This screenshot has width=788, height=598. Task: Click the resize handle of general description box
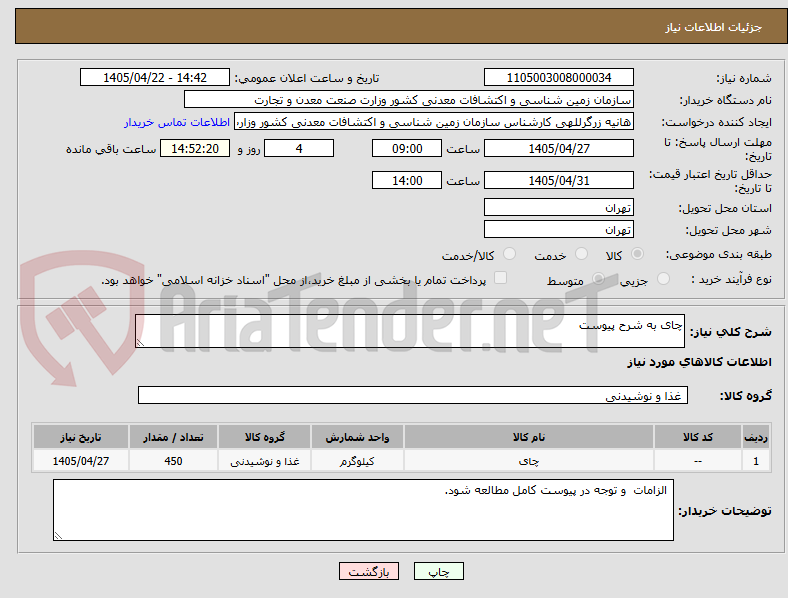140,343
